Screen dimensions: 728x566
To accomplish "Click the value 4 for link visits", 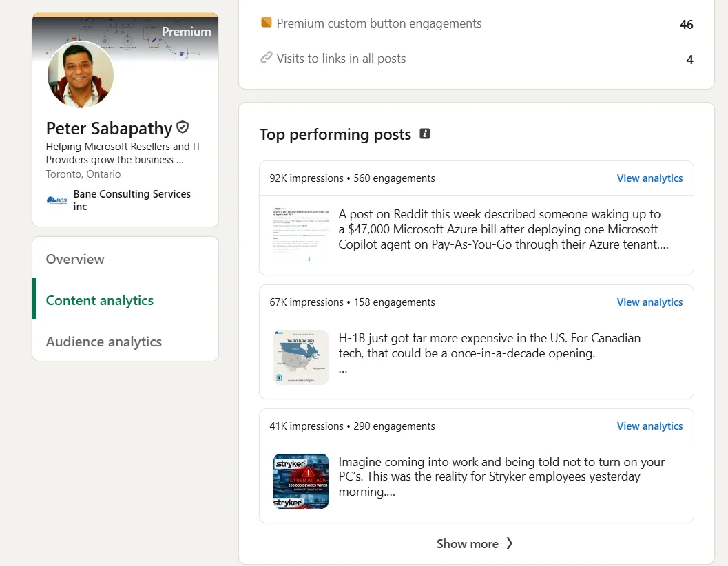I will click(x=690, y=59).
